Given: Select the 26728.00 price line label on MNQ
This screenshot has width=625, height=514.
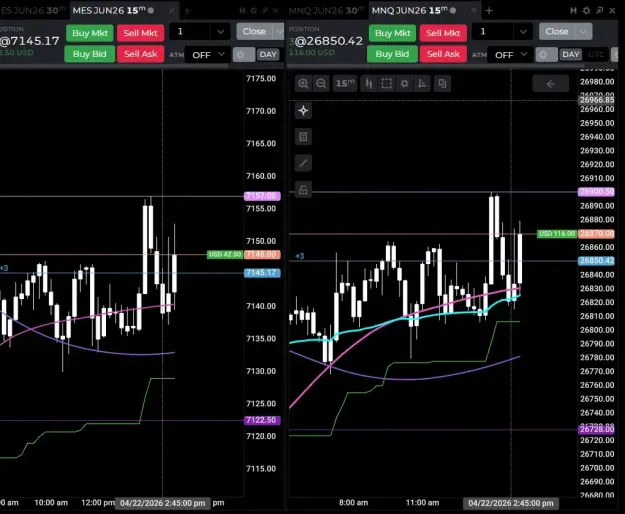Looking at the screenshot, I should (x=596, y=429).
